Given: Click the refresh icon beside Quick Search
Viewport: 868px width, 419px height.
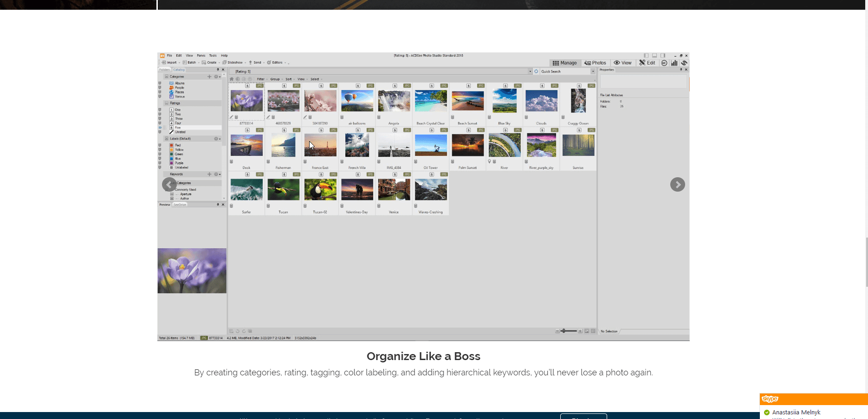Looking at the screenshot, I should tap(536, 71).
